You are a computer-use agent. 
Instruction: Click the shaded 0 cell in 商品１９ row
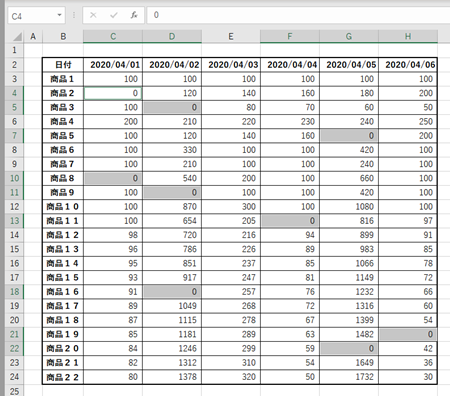pos(408,334)
